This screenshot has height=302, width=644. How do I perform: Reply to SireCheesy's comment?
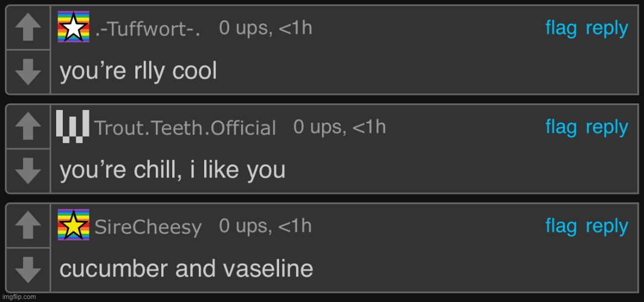pyautogui.click(x=607, y=226)
